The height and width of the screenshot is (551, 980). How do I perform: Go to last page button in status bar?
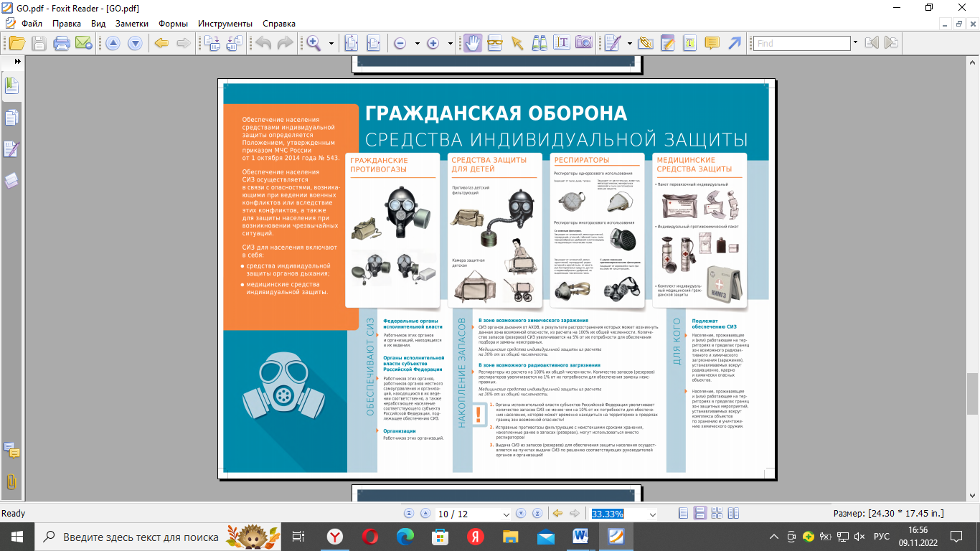click(537, 514)
